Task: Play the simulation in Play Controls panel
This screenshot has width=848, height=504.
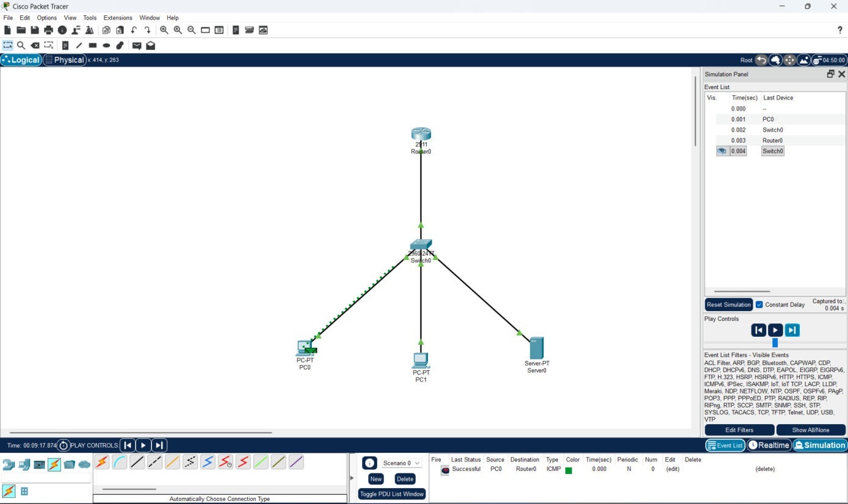Action: pyautogui.click(x=775, y=330)
